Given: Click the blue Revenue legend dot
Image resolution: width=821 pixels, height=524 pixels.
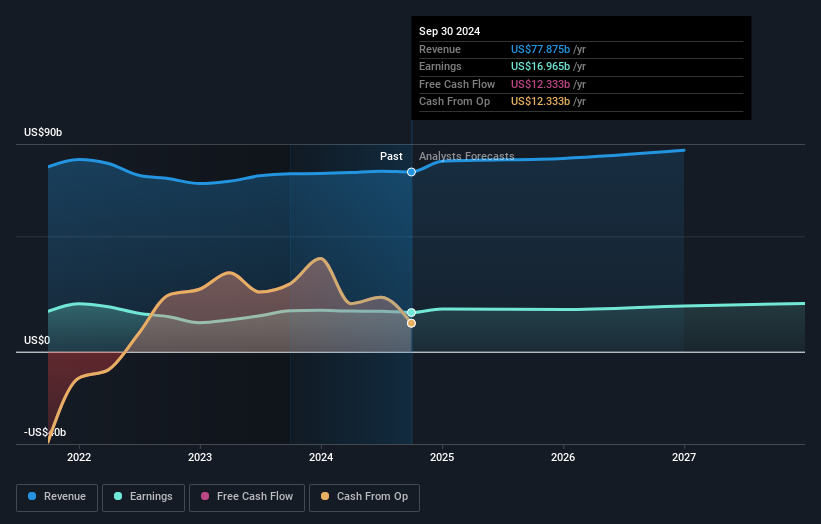Looking at the screenshot, I should (32, 496).
